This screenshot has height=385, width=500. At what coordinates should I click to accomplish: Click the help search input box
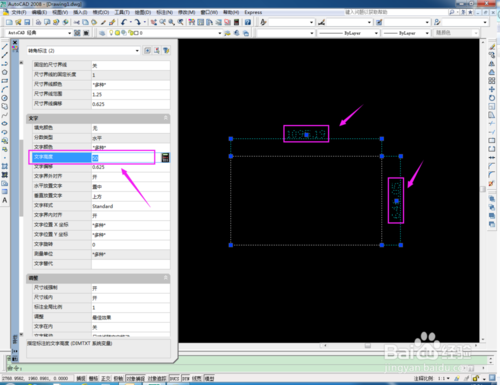[x=397, y=12]
